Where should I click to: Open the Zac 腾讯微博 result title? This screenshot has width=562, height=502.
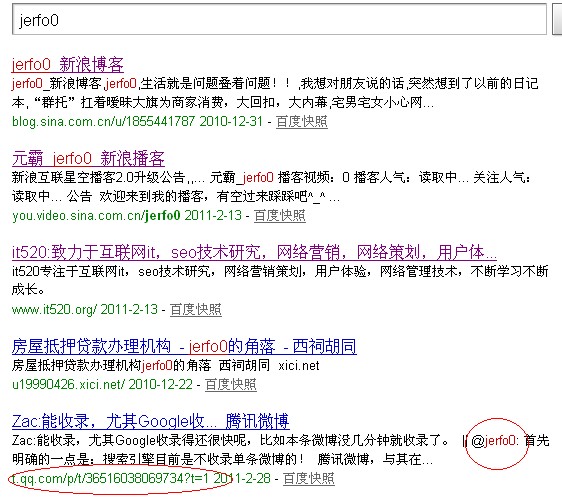click(x=151, y=421)
